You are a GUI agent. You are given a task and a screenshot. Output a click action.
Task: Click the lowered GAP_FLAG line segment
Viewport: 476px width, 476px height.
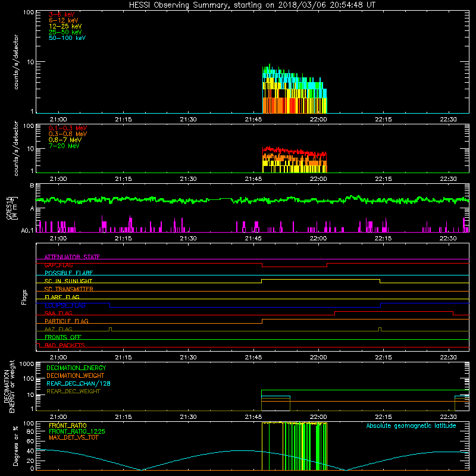[x=295, y=267]
